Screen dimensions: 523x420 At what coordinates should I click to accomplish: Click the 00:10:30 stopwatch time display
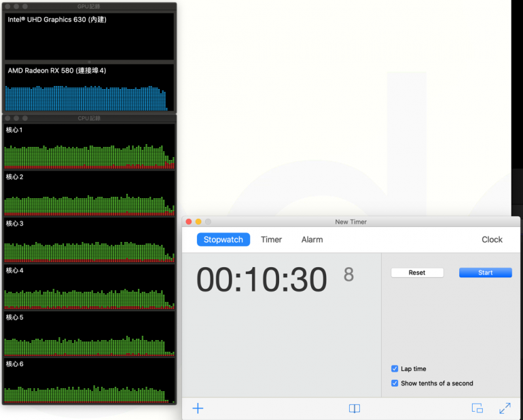(261, 280)
